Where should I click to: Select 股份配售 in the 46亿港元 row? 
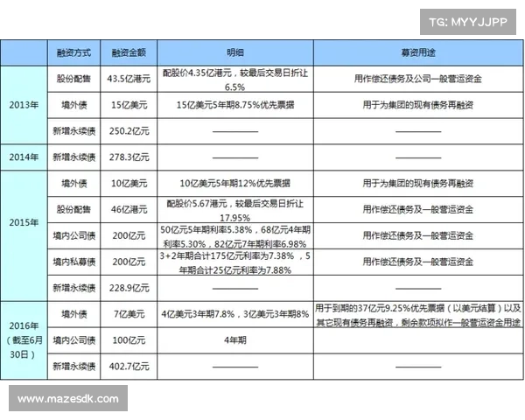coord(73,209)
